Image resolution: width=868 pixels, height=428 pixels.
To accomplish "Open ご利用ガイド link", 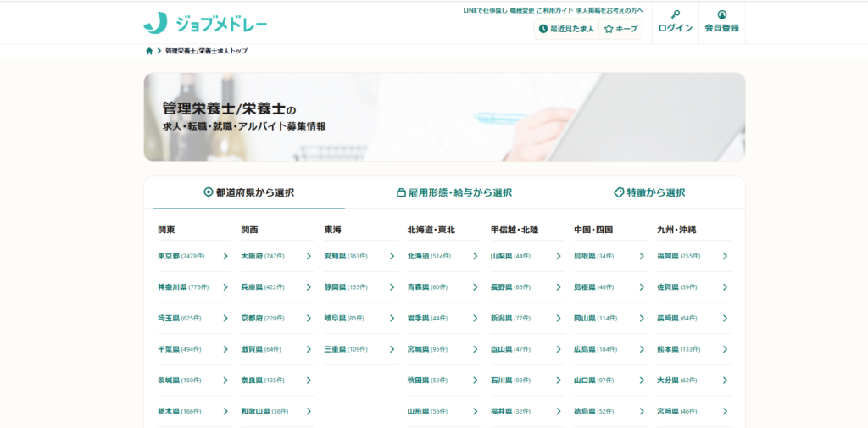I will click(x=554, y=10).
